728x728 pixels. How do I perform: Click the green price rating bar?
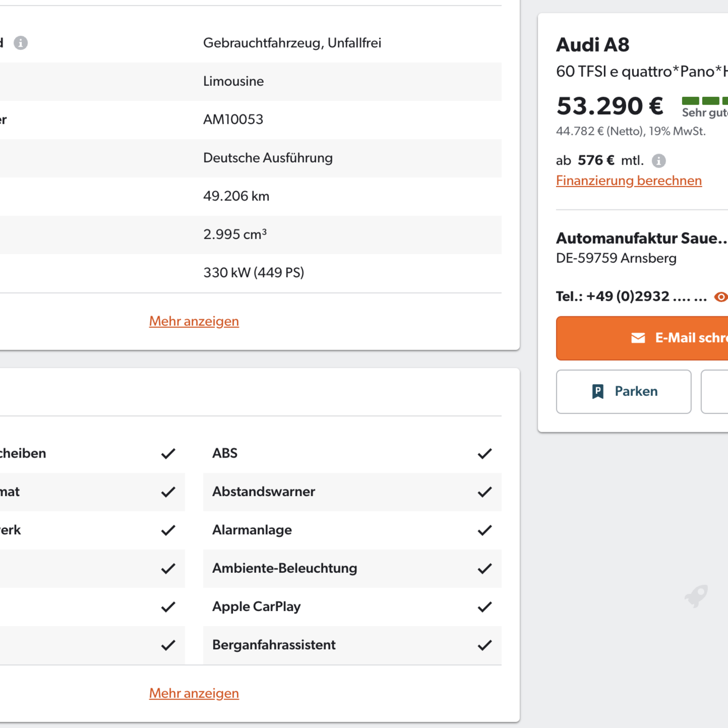[704, 101]
